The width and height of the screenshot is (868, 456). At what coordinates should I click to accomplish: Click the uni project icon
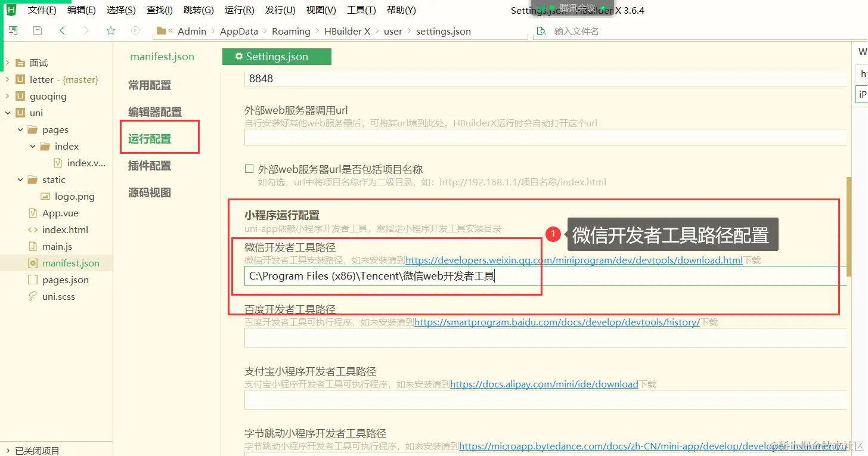(x=20, y=113)
